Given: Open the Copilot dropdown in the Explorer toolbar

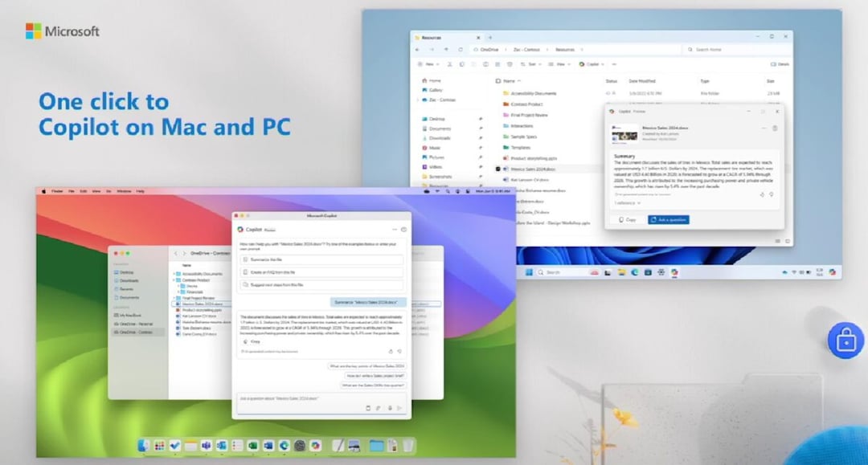Looking at the screenshot, I should 603,64.
